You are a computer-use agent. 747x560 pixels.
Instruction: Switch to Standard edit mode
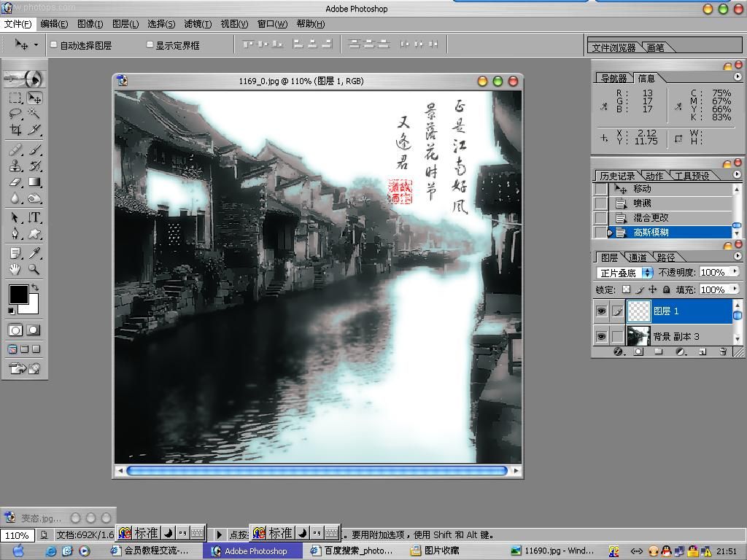[x=15, y=330]
